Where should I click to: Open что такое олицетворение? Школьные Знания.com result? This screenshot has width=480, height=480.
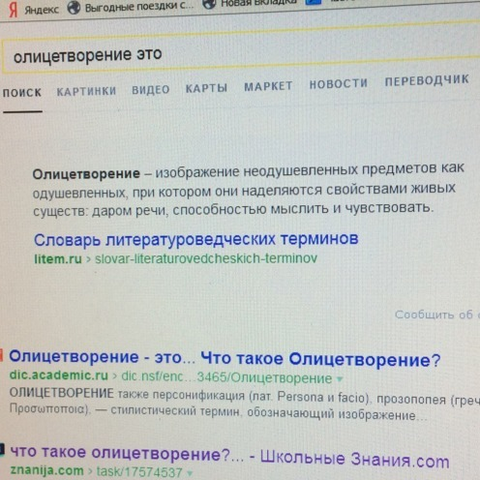point(230,457)
